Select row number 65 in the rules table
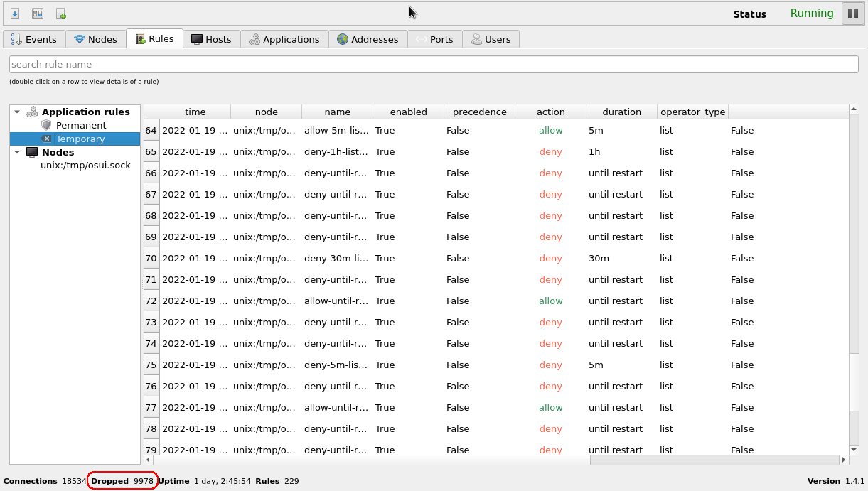The image size is (868, 491). [151, 152]
